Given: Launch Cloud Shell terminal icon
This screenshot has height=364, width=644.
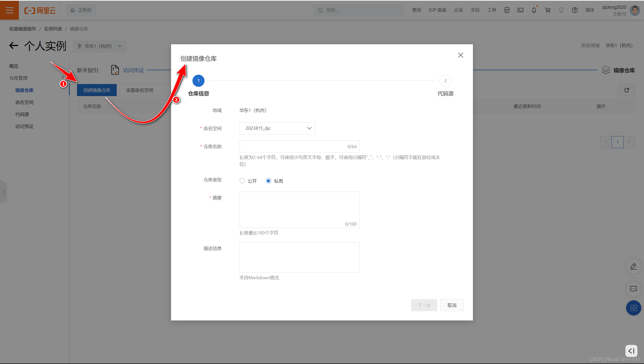Looking at the screenshot, I should (520, 10).
